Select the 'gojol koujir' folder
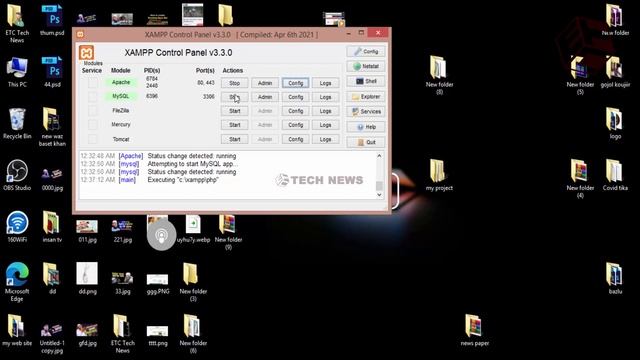This screenshot has width=640, height=360. click(615, 72)
